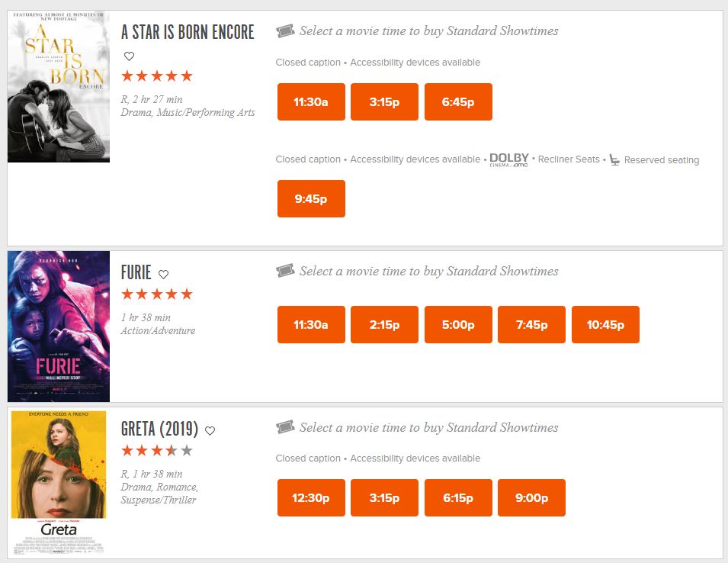Image resolution: width=728 pixels, height=563 pixels.
Task: Click the reserved seating chair icon
Action: pos(614,159)
